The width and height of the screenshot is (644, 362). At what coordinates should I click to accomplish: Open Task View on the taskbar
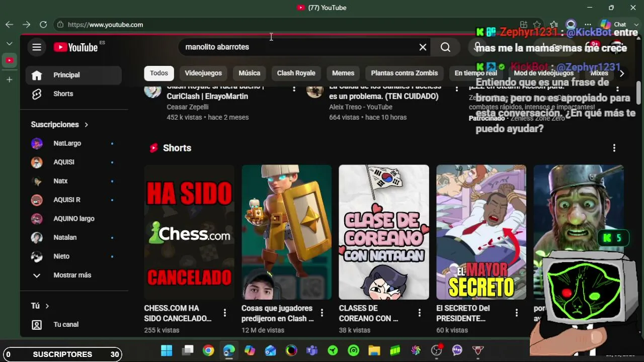point(188,350)
